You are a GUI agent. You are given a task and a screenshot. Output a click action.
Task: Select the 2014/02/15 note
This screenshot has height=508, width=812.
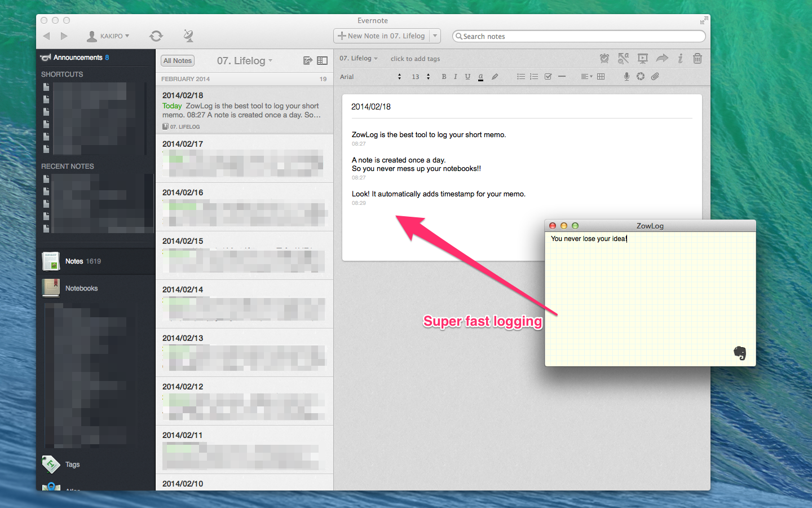click(245, 256)
